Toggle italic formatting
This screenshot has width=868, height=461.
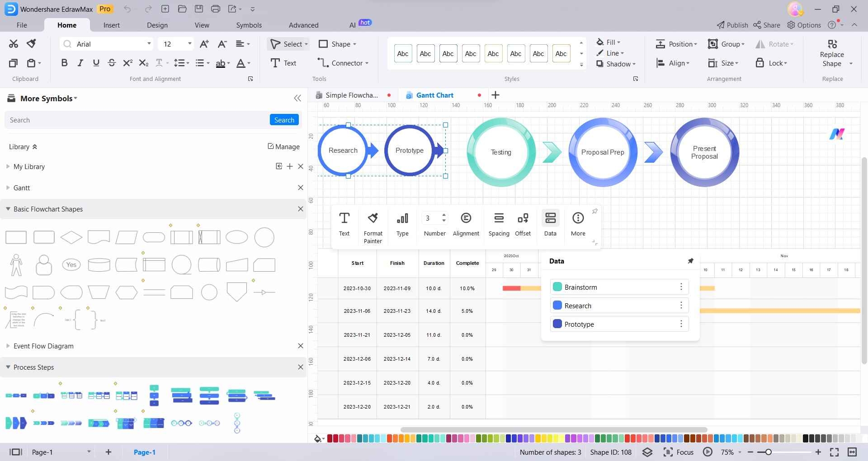tap(80, 63)
